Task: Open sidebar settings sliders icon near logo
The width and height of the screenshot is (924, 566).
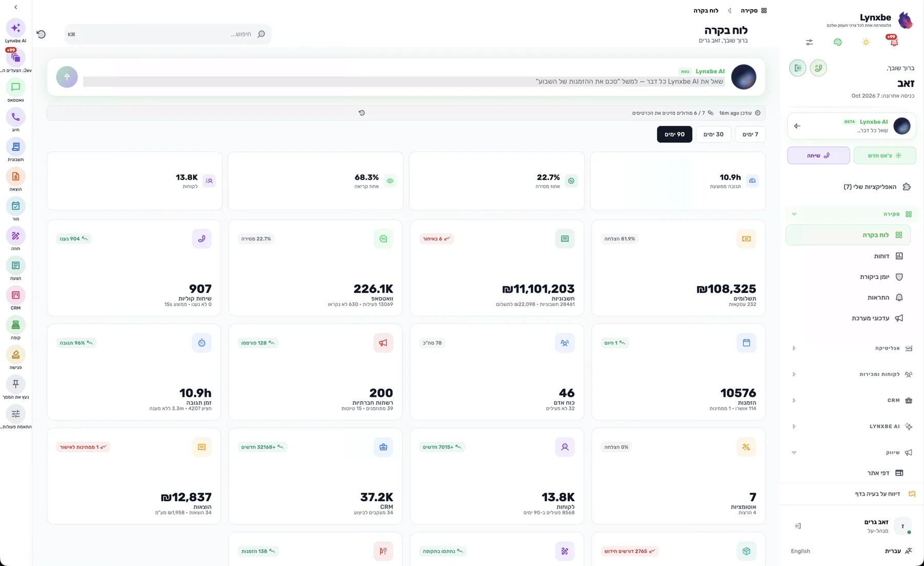Action: pyautogui.click(x=810, y=42)
